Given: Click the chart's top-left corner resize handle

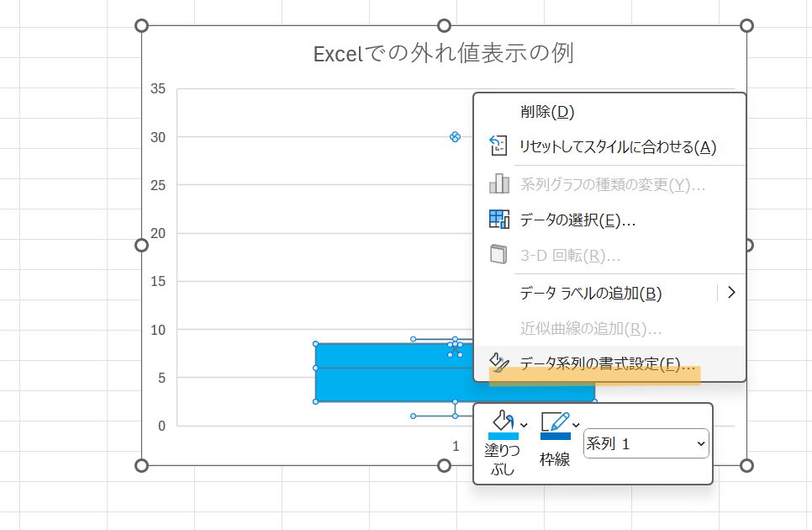Looking at the screenshot, I should (x=142, y=25).
